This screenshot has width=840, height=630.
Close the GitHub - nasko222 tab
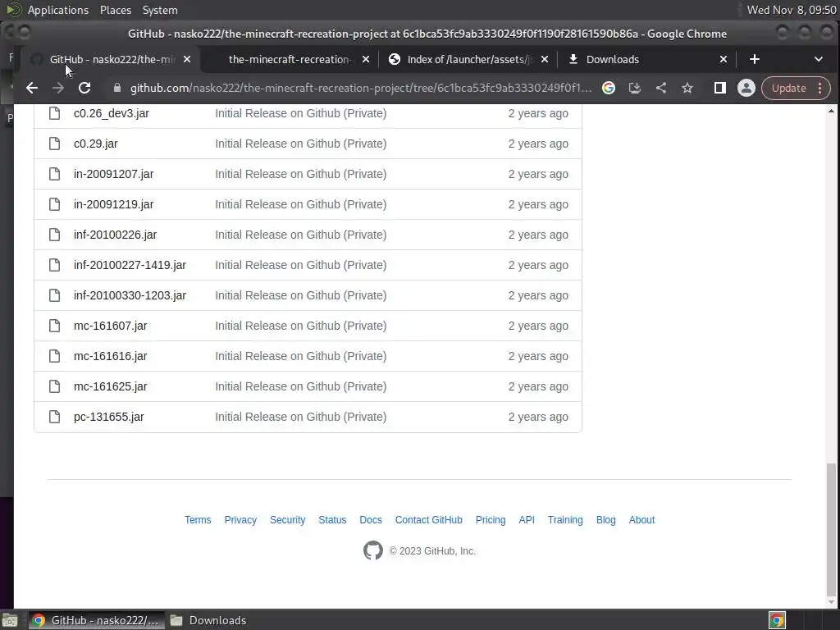tap(187, 59)
